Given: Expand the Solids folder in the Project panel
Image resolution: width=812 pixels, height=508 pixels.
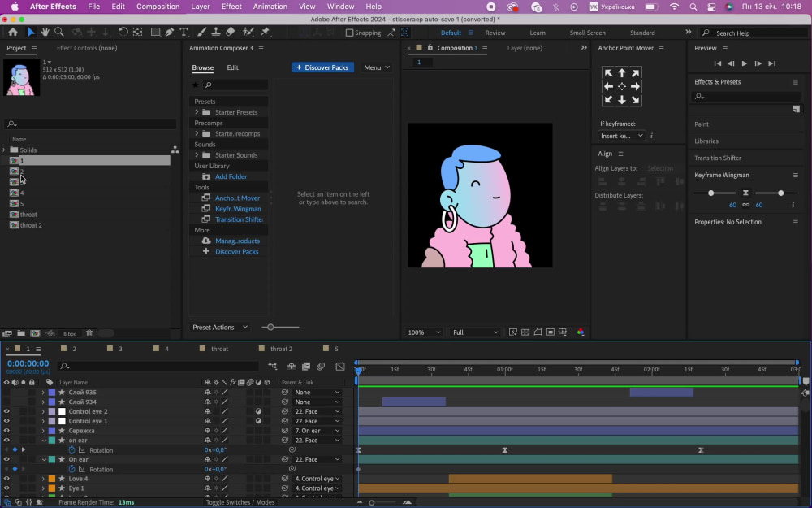Looking at the screenshot, I should [5, 150].
